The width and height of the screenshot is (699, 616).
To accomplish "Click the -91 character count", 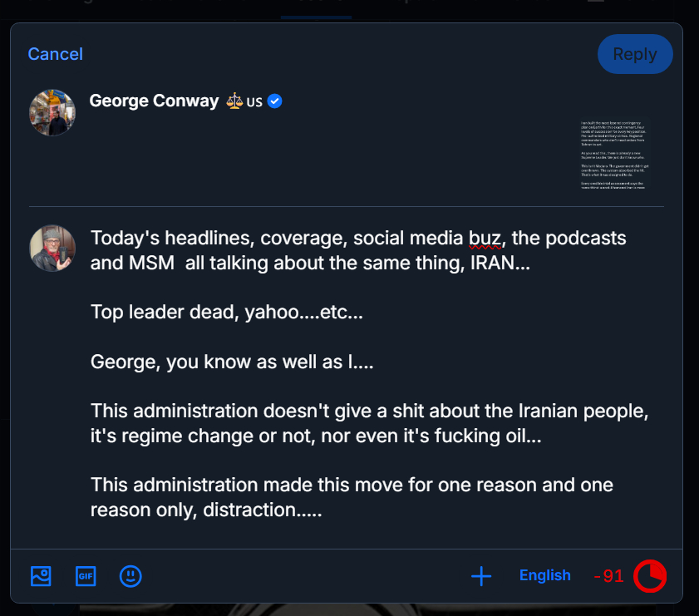I will point(608,576).
